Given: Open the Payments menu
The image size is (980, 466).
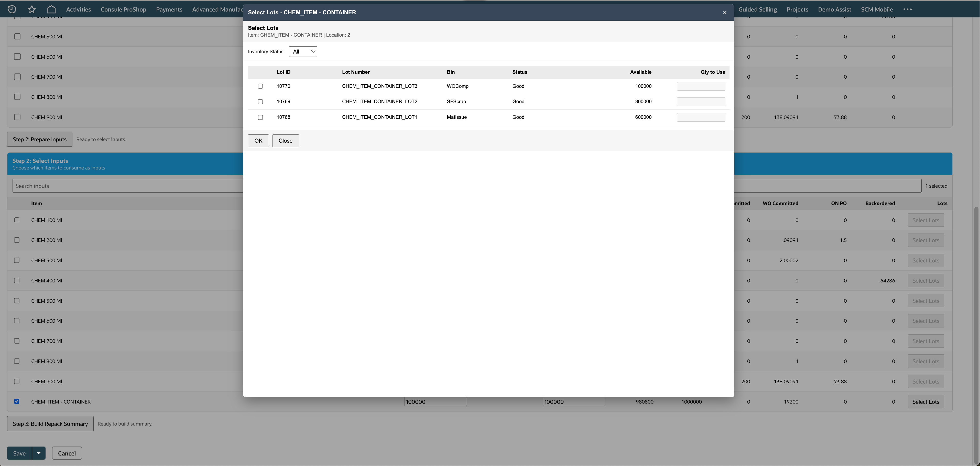Looking at the screenshot, I should [169, 9].
